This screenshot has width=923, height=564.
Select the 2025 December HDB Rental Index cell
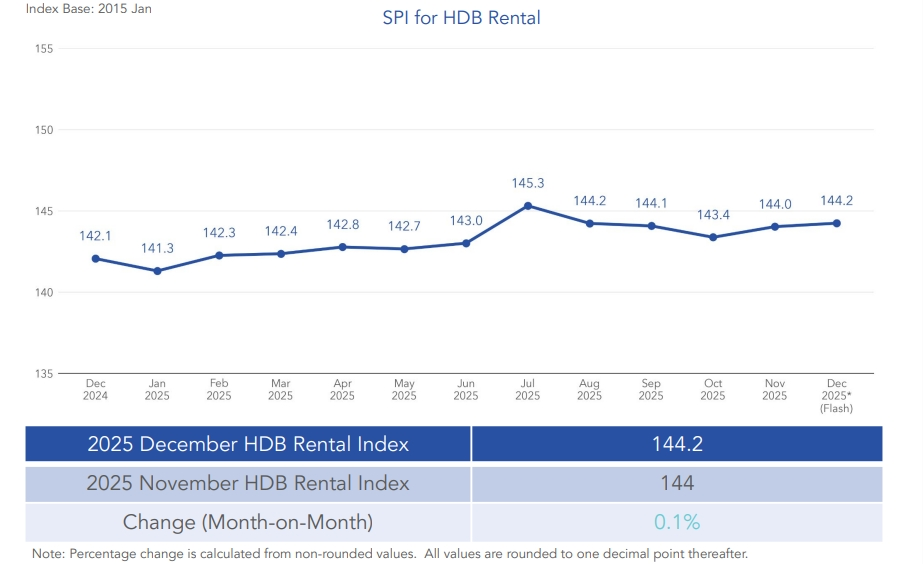[248, 444]
